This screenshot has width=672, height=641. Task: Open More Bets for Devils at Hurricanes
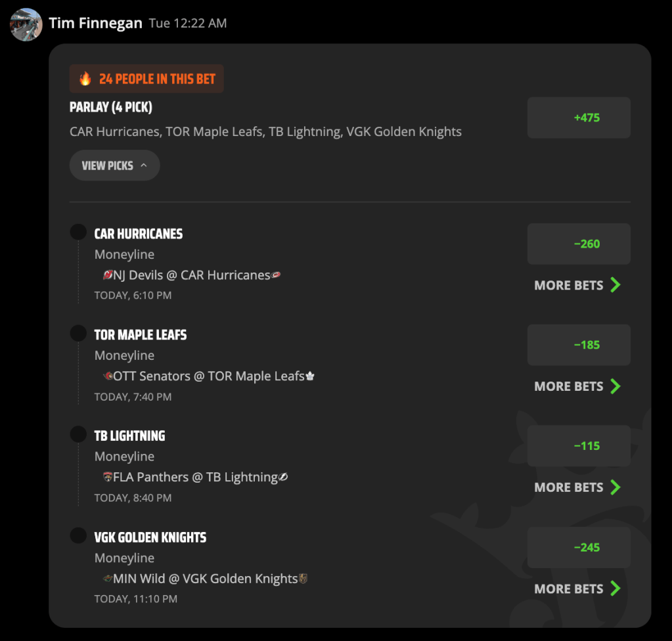coord(577,285)
